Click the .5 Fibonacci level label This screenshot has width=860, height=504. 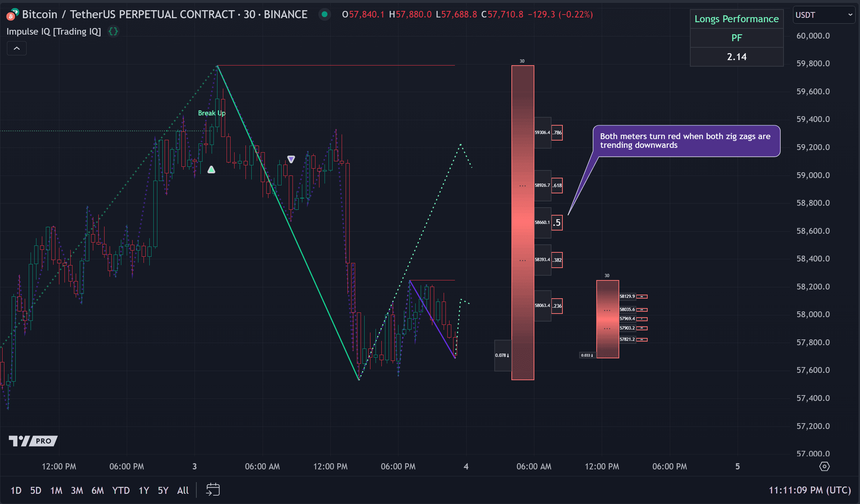(x=557, y=223)
